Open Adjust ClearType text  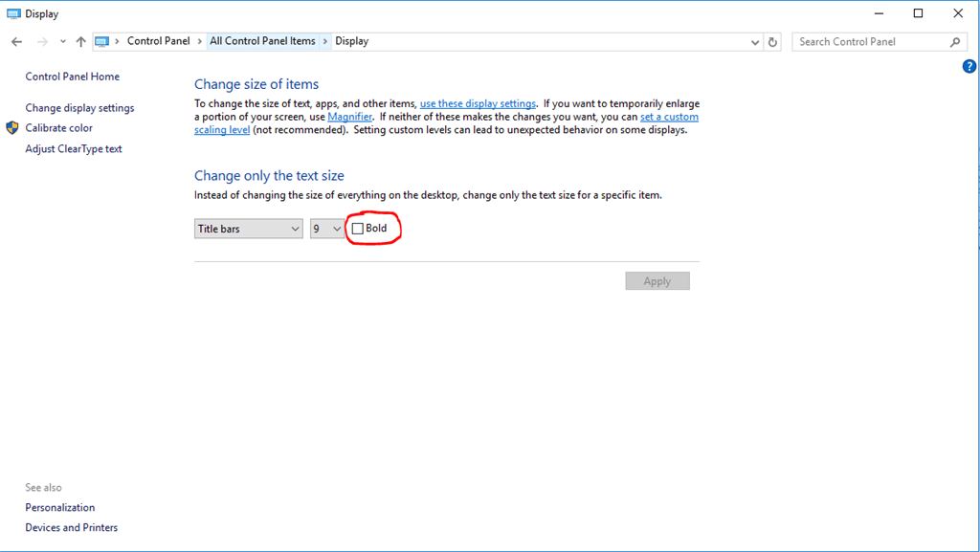click(74, 149)
